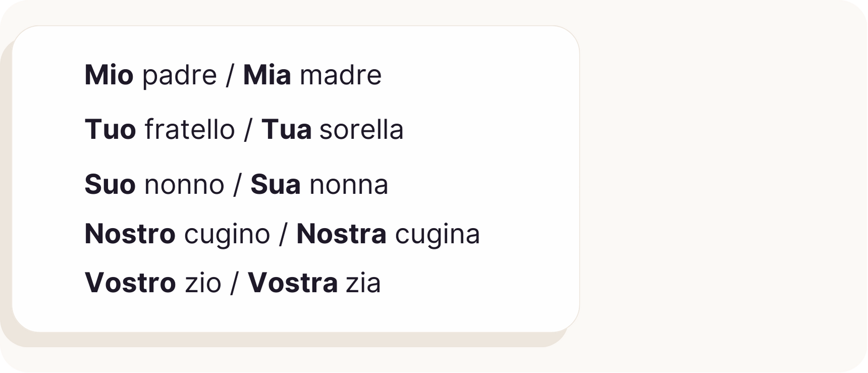Select the word cugino
Screen dimensions: 868x373
[227, 234]
